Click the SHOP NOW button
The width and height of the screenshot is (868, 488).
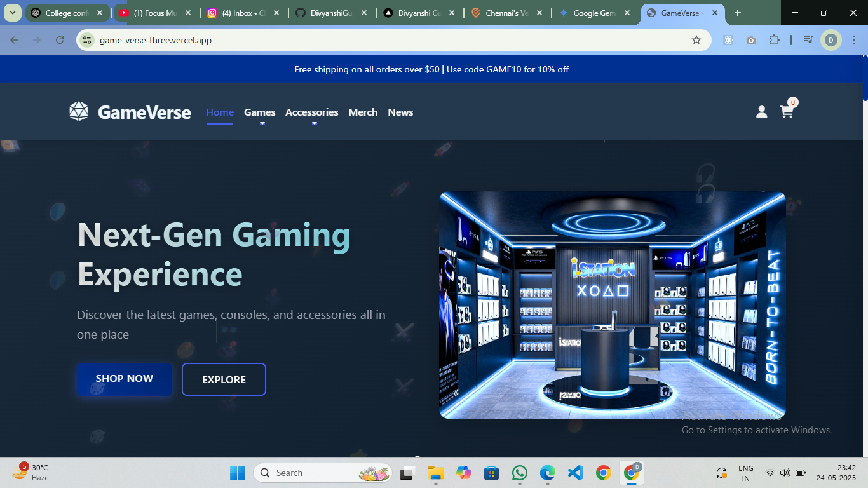pyautogui.click(x=125, y=379)
